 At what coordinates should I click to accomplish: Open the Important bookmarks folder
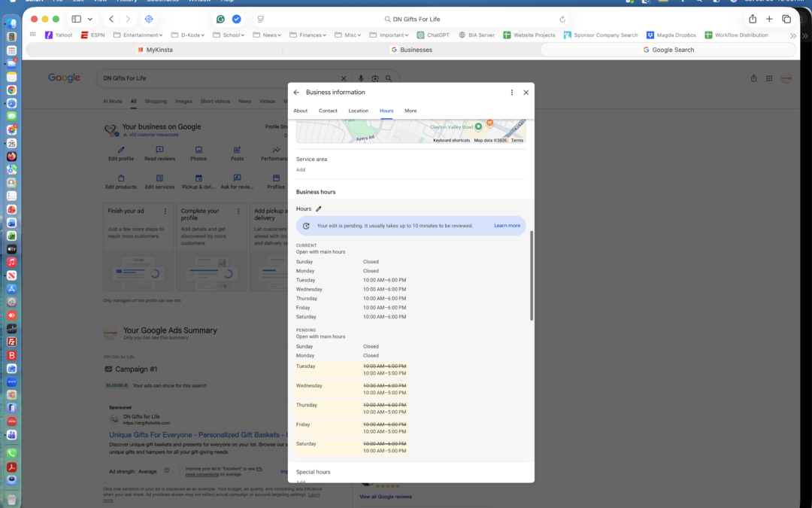(x=389, y=35)
